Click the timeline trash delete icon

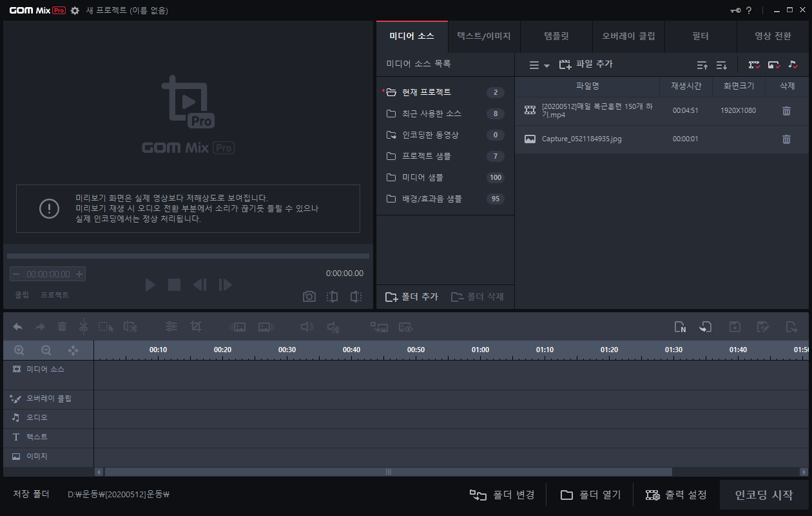click(x=62, y=327)
